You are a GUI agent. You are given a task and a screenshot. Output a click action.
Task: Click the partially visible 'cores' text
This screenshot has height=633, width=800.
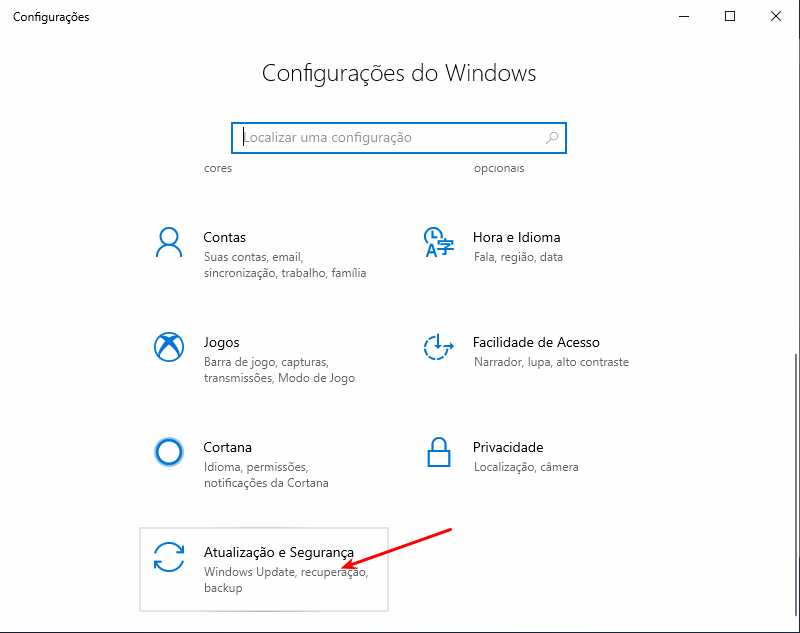(218, 168)
